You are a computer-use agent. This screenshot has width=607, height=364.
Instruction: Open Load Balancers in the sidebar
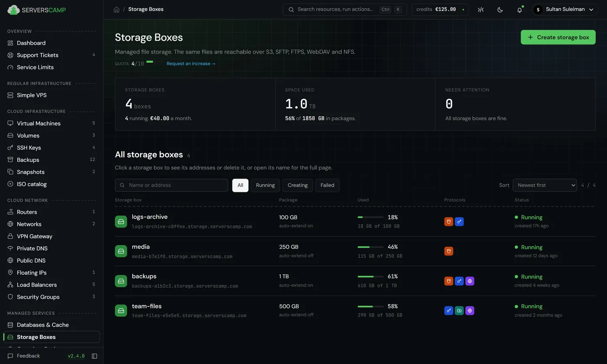tap(51, 285)
